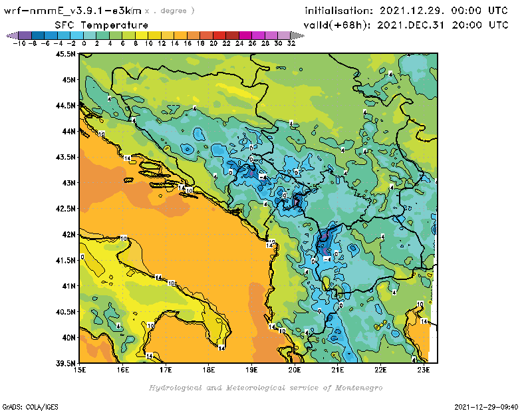Click the 19E longitude label
This screenshot has height=411, width=532.
251,370
